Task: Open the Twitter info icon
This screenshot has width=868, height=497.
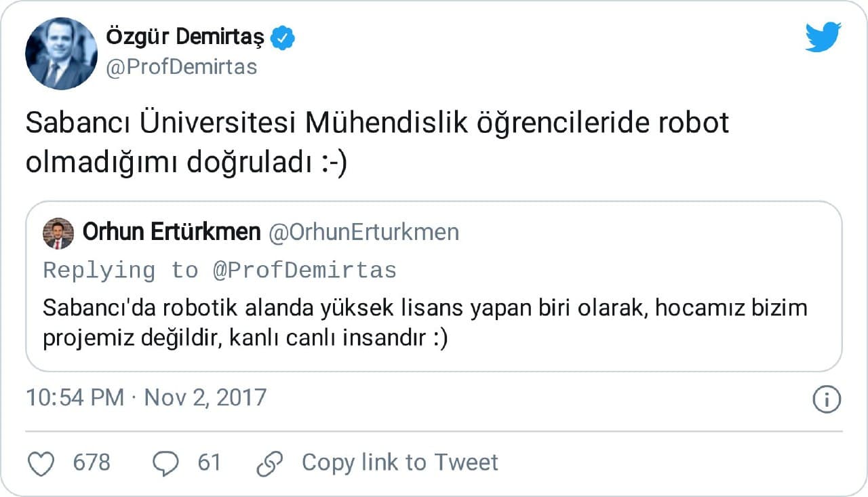Action: [826, 399]
